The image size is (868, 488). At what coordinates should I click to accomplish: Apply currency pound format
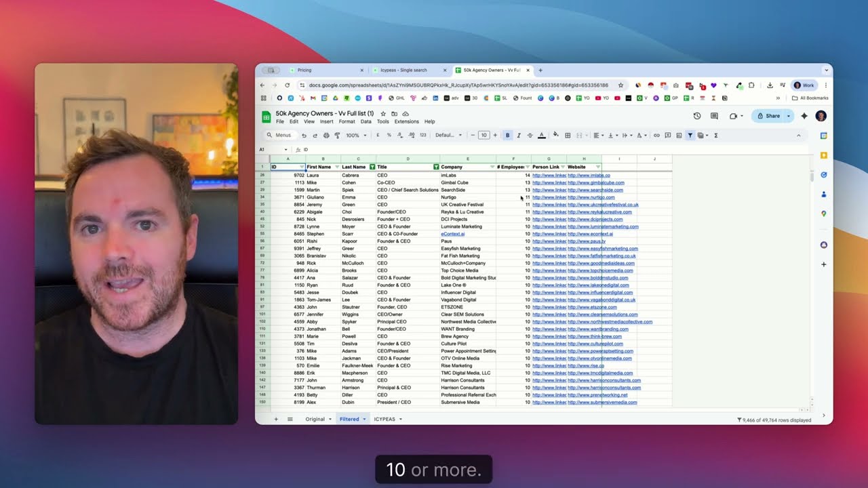point(378,136)
